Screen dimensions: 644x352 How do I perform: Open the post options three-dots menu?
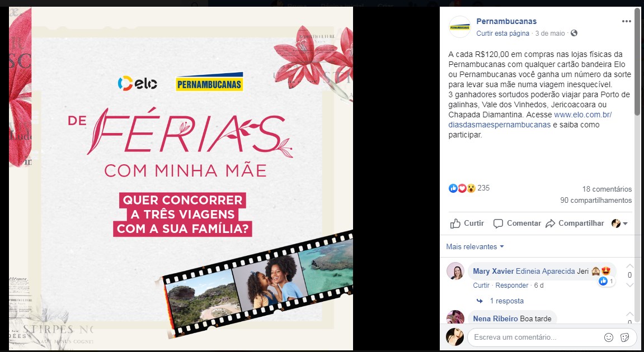(626, 21)
